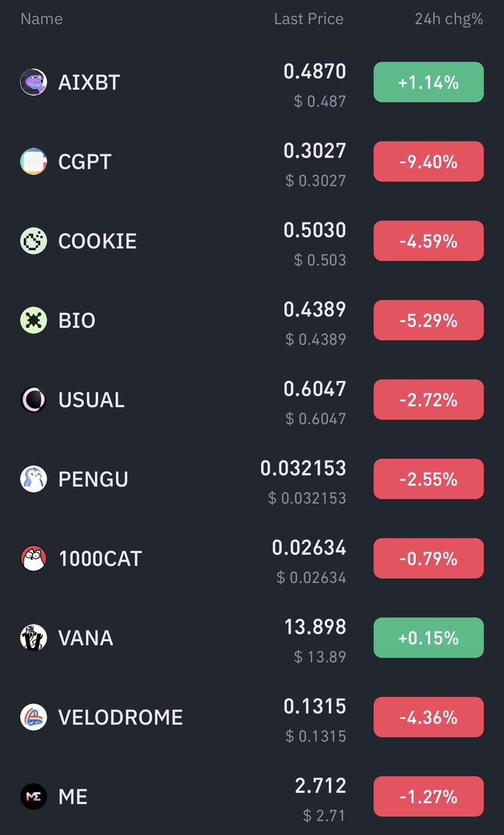Select the VANA token icon
Viewport: 504px width, 835px height.
(x=33, y=638)
